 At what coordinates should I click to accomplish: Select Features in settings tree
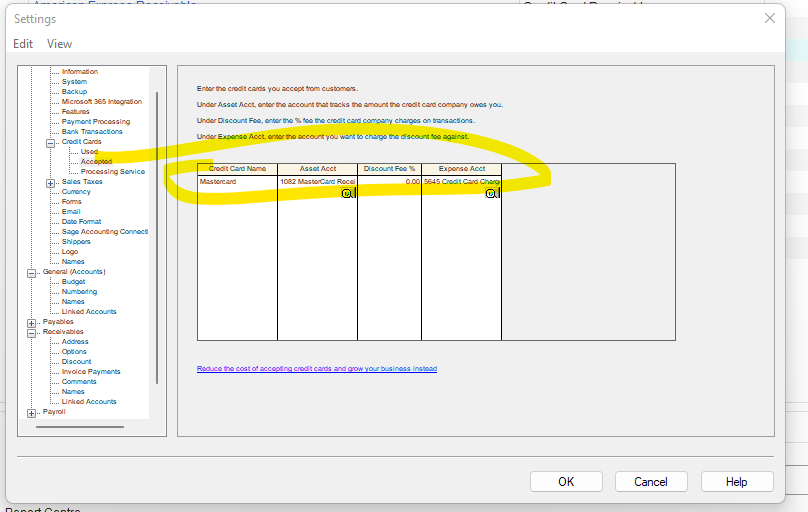point(75,111)
